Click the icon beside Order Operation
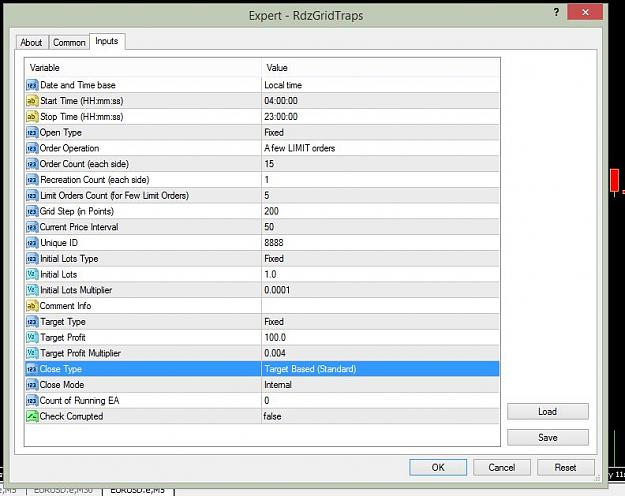Image resolution: width=625 pixels, height=496 pixels. [x=32, y=148]
